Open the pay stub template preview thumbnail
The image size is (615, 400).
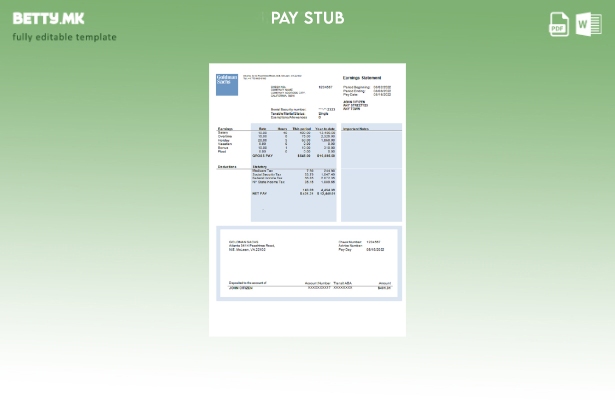pos(307,200)
